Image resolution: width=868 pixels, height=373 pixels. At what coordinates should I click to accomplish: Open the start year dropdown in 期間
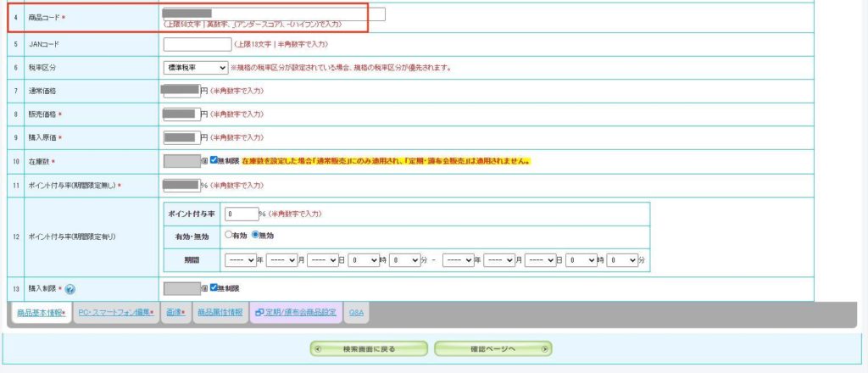pyautogui.click(x=240, y=260)
